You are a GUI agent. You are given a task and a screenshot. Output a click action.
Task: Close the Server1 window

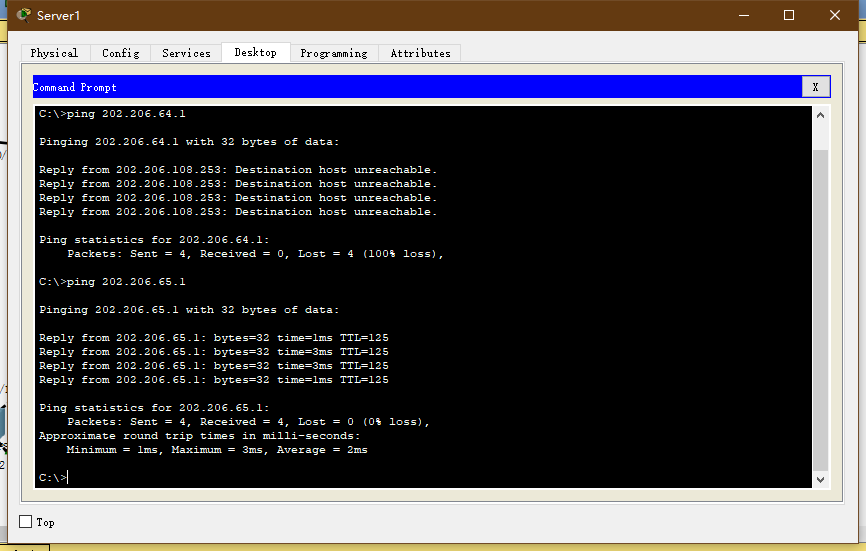point(835,15)
